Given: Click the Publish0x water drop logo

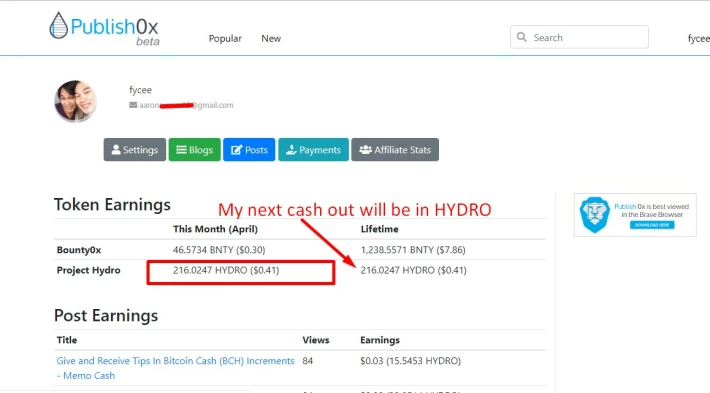Looking at the screenshot, I should 58,25.
